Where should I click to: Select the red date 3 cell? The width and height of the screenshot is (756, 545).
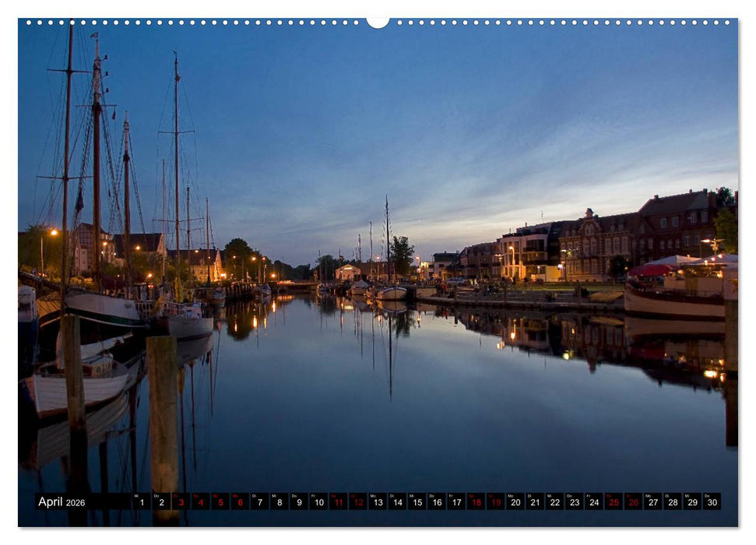point(181,502)
